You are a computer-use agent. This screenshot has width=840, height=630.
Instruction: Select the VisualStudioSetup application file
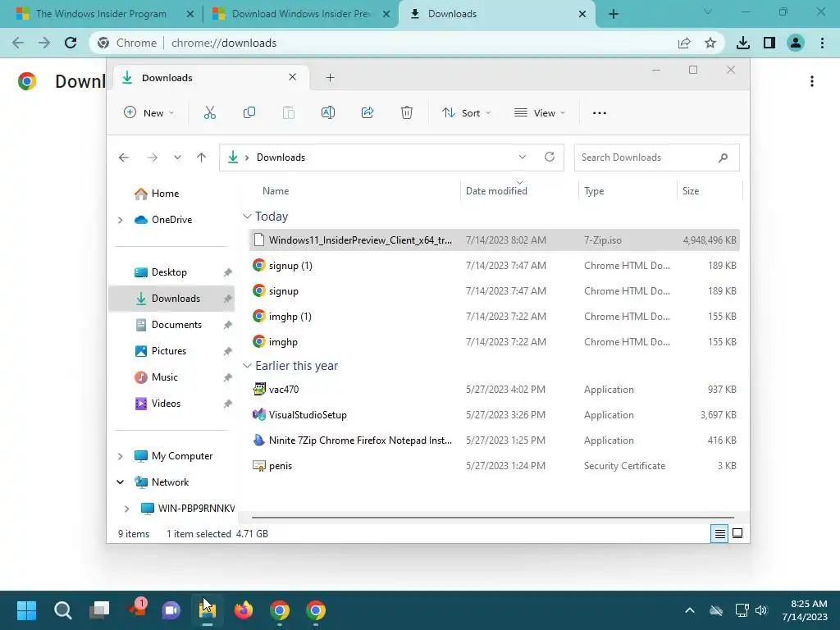(494, 415)
